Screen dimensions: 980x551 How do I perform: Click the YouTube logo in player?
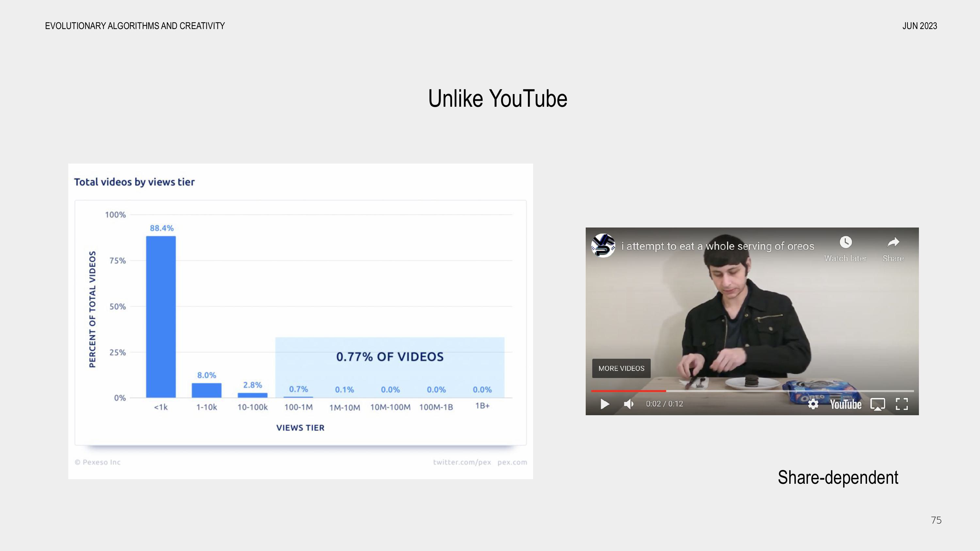click(x=845, y=404)
